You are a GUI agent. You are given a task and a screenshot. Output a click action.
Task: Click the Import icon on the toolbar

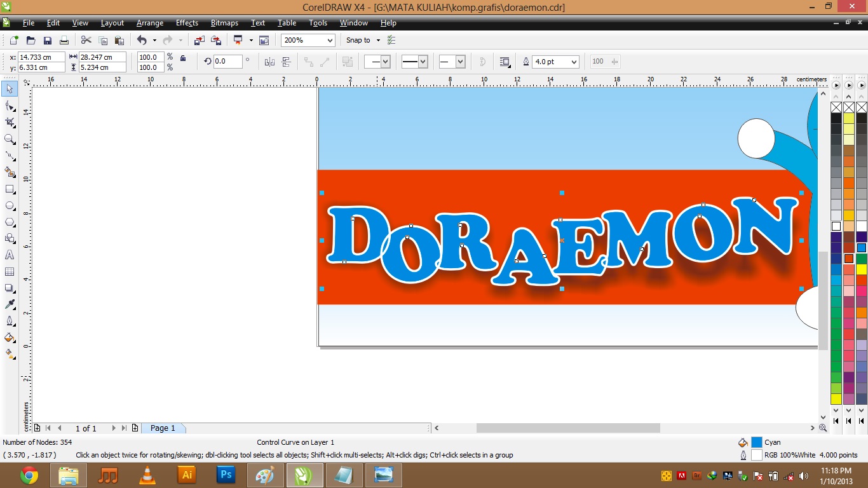point(200,40)
